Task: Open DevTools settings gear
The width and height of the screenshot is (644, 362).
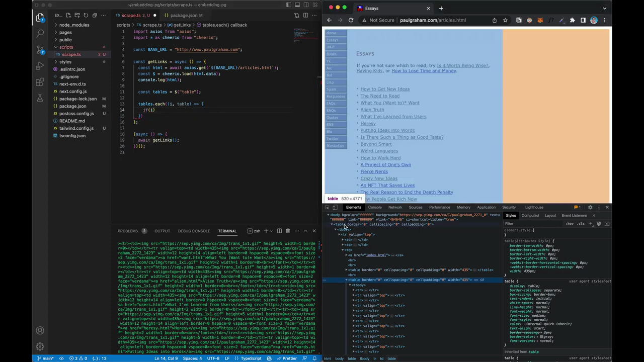Action: tap(590, 207)
